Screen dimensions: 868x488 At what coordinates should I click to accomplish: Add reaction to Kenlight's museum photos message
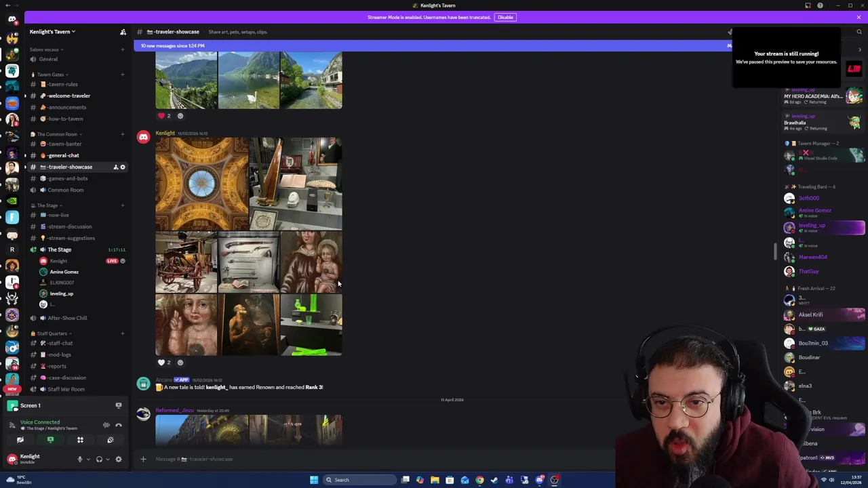[180, 363]
